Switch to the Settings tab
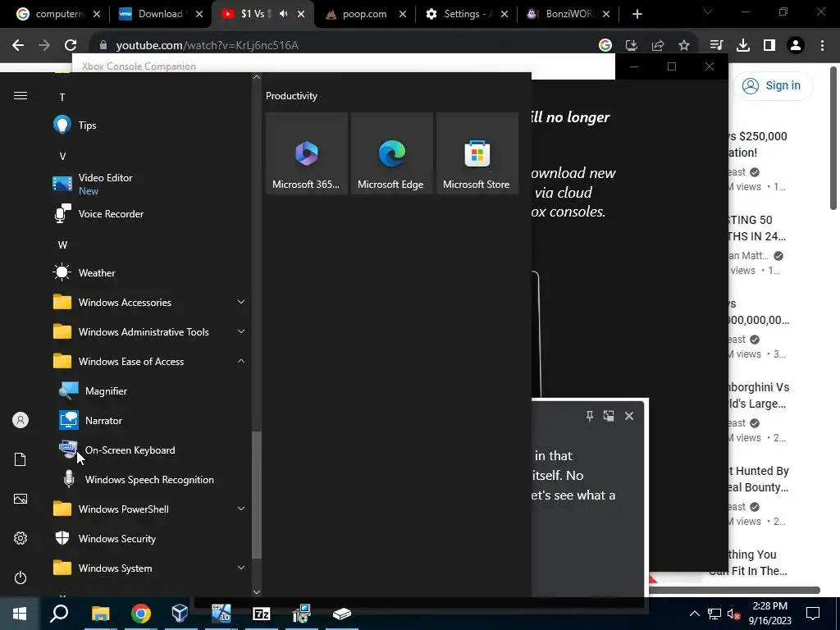 [467, 14]
